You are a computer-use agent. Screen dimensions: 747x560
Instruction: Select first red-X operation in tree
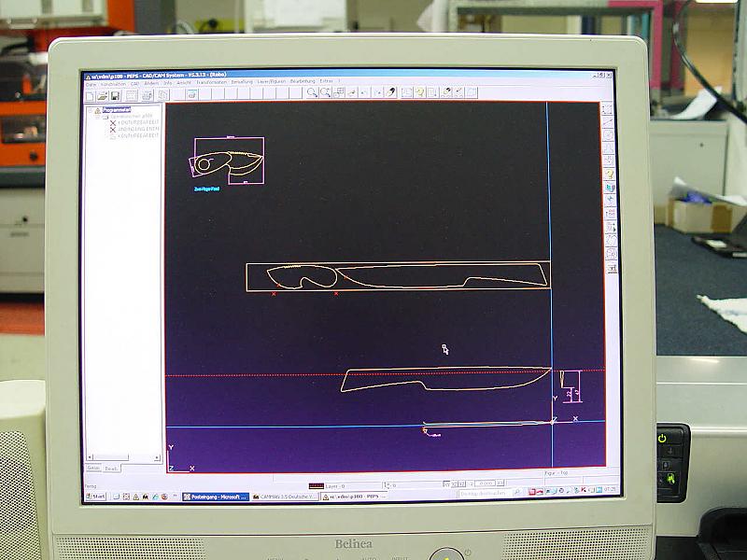point(113,122)
